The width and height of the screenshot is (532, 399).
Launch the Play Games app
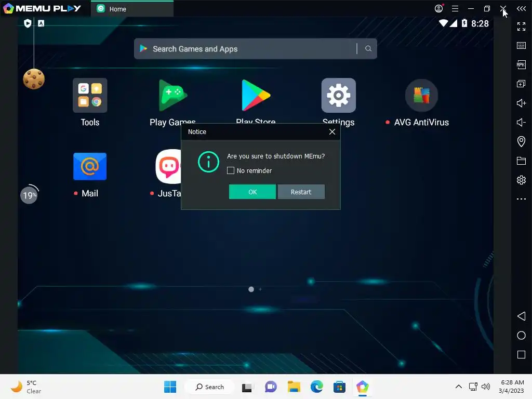click(x=172, y=96)
